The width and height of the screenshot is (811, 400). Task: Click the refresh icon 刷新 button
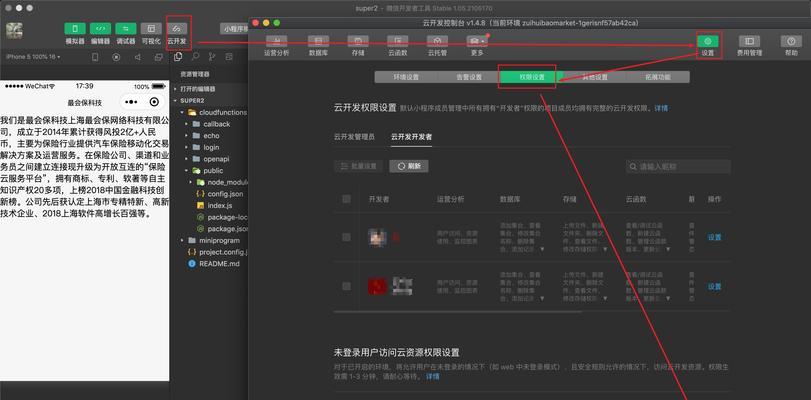coord(409,167)
